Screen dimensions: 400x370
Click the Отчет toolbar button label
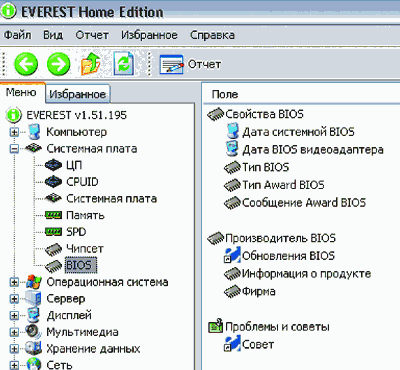(204, 64)
